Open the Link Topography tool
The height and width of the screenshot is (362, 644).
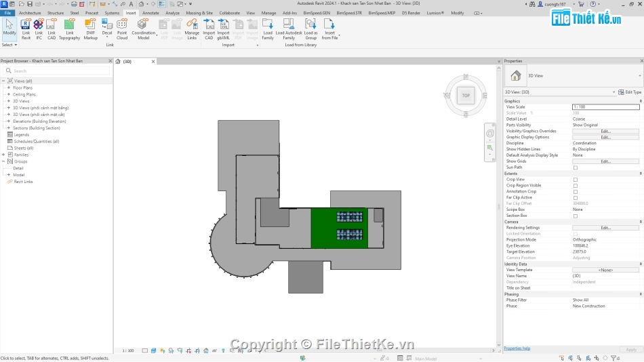tap(69, 28)
